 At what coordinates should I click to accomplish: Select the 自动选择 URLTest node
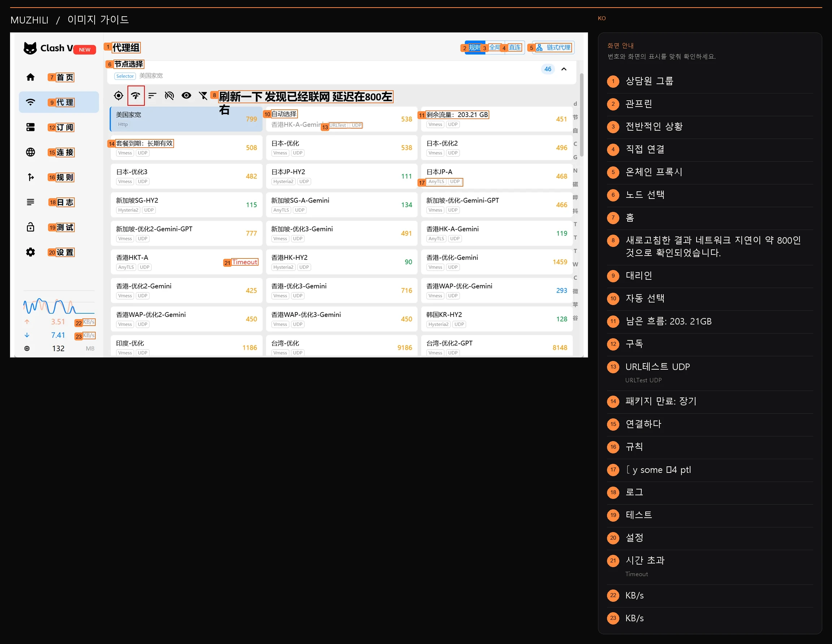(341, 119)
